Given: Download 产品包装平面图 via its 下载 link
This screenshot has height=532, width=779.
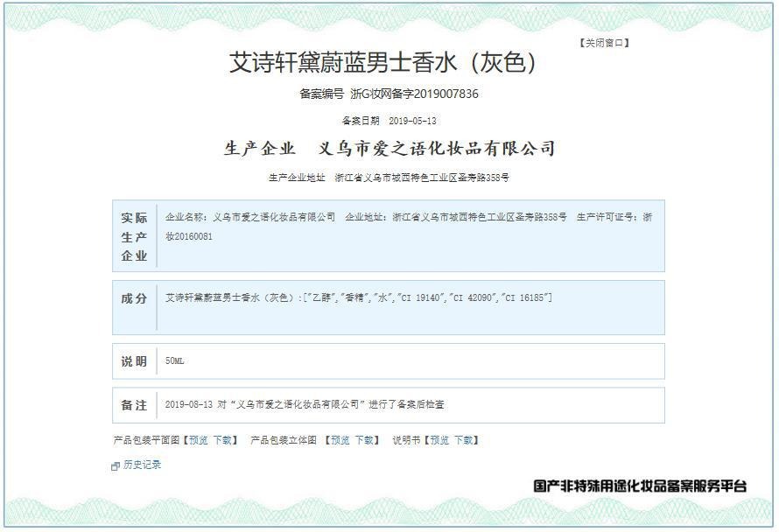Looking at the screenshot, I should click(222, 440).
